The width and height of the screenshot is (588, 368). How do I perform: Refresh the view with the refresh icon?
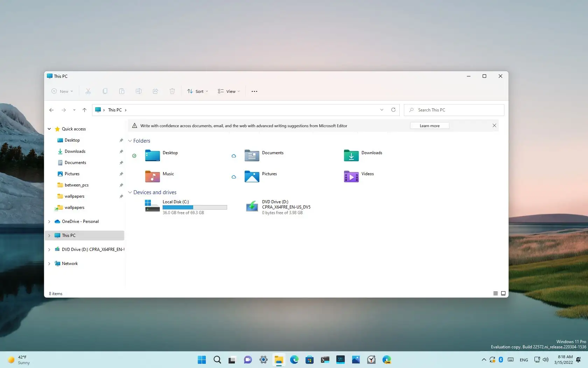click(x=393, y=110)
